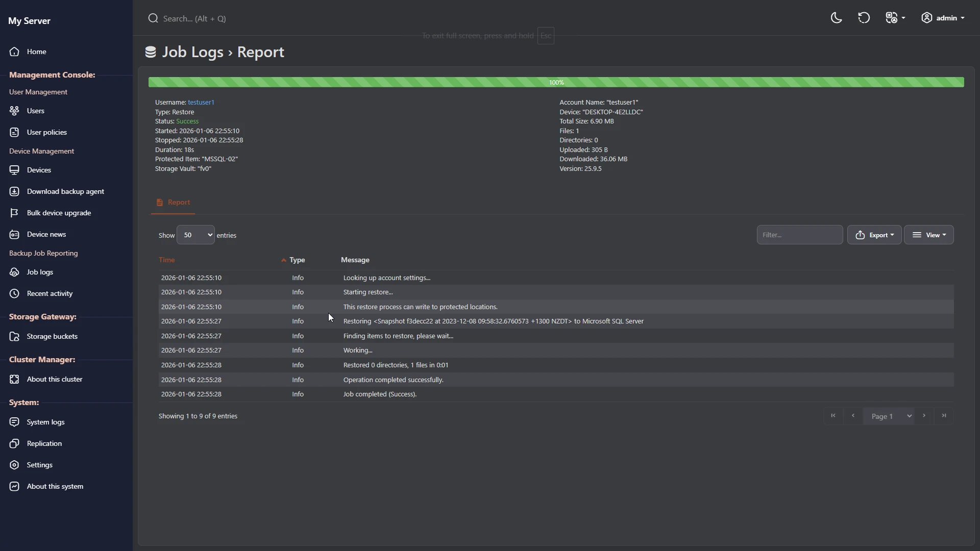Open the testuser1 username link
980x551 pixels.
(201, 103)
